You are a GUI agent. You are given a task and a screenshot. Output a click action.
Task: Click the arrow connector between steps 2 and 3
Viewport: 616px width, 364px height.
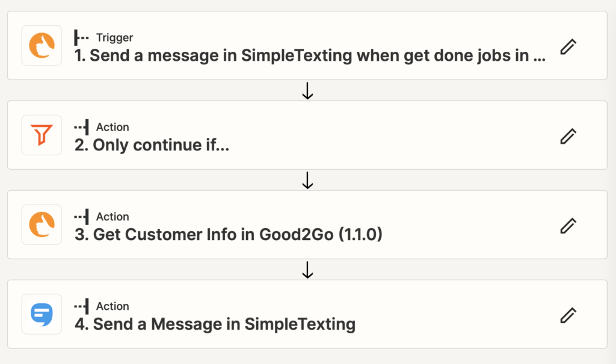(x=307, y=180)
